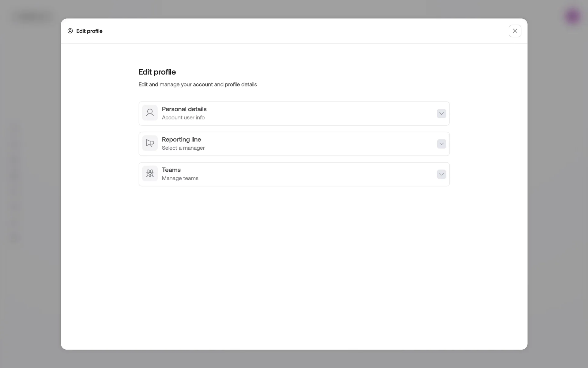Click the 'Select a manager' subtitle
The image size is (588, 368).
tap(183, 148)
